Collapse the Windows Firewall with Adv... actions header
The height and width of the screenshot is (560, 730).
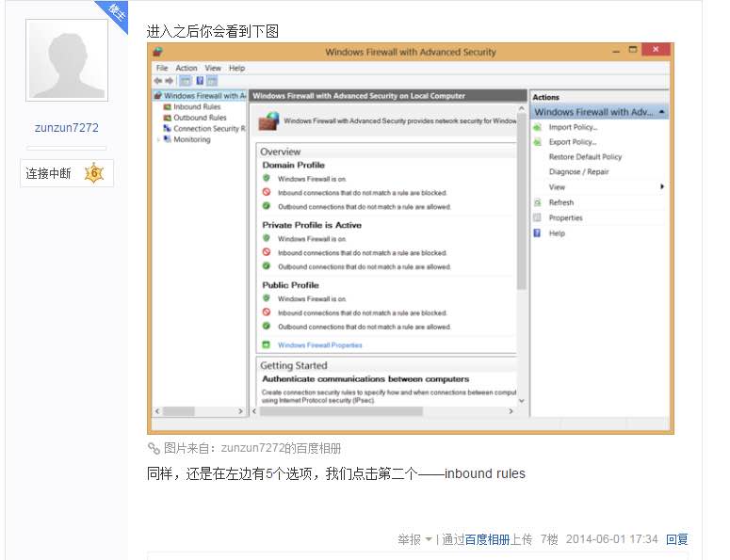[x=661, y=112]
